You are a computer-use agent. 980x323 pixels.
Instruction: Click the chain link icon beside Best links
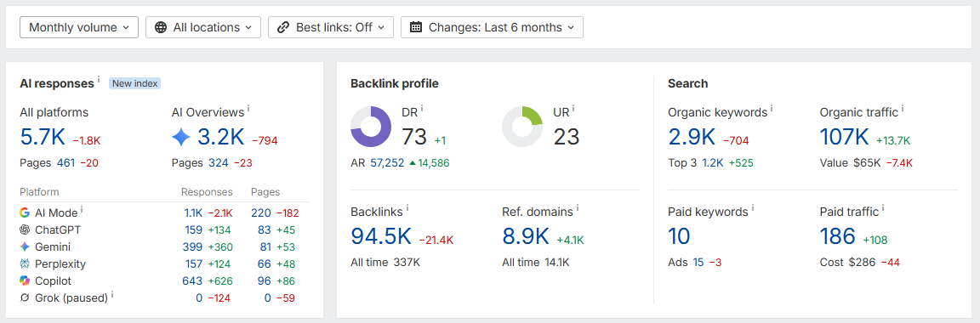tap(283, 27)
